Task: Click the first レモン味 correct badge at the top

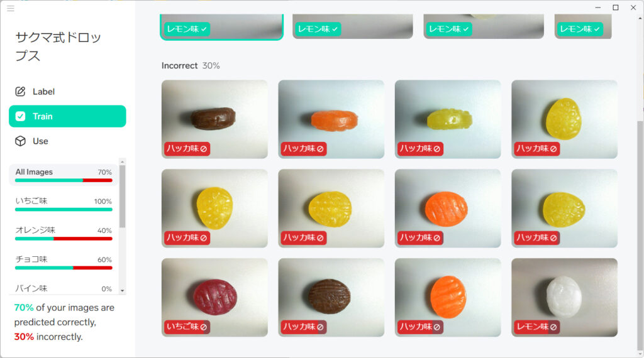Action: [x=187, y=29]
